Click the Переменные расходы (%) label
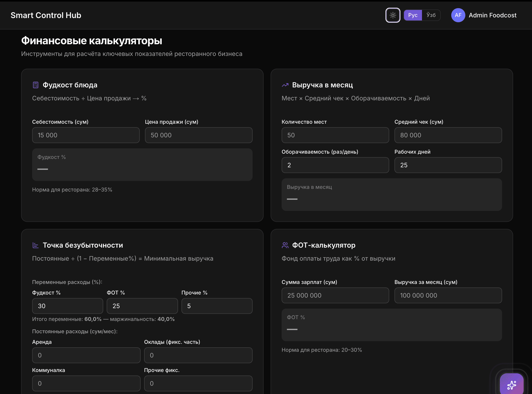 click(x=67, y=282)
